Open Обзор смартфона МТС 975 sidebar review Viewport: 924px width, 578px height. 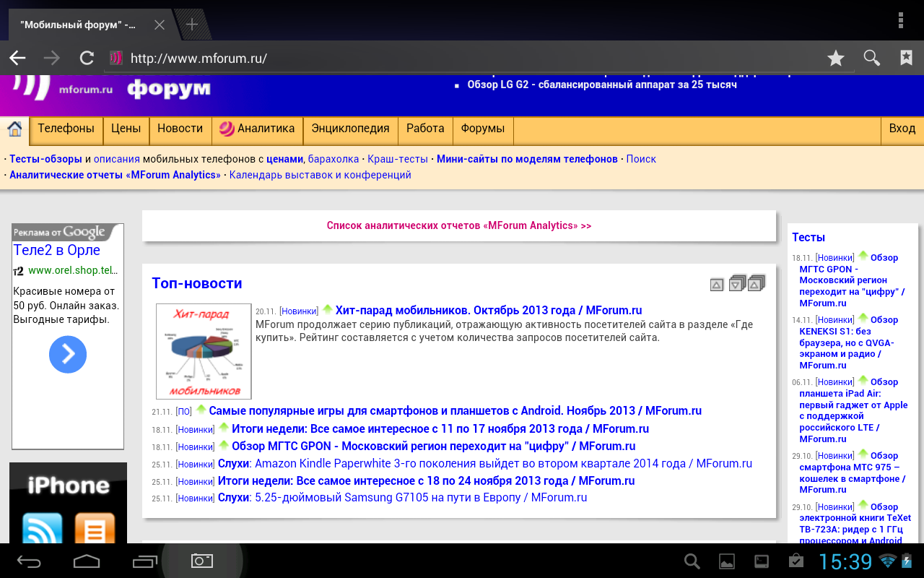click(853, 473)
